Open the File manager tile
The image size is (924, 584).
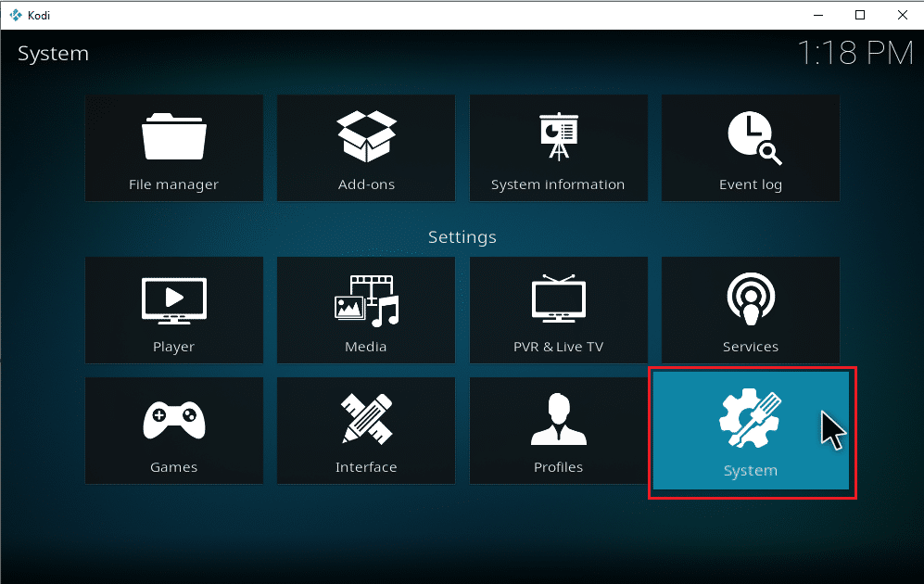(174, 148)
